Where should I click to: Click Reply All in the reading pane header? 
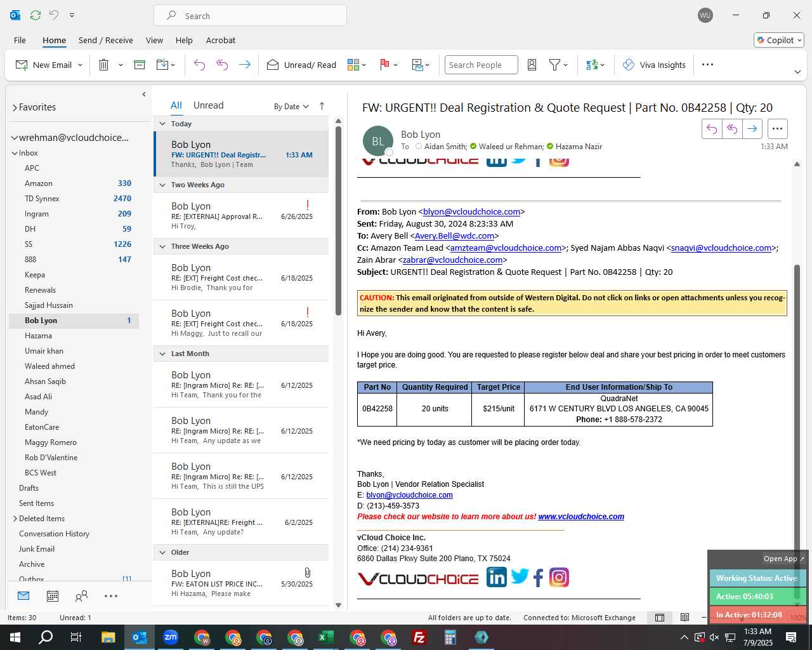point(732,129)
